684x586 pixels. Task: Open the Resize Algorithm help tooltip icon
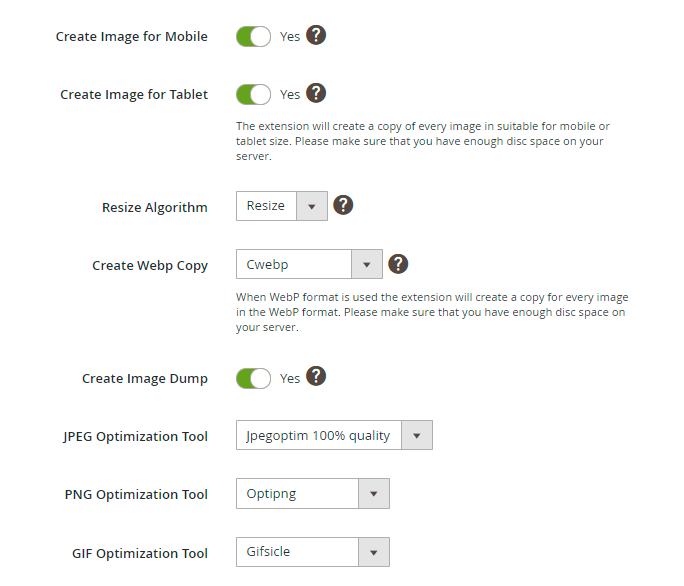(343, 206)
